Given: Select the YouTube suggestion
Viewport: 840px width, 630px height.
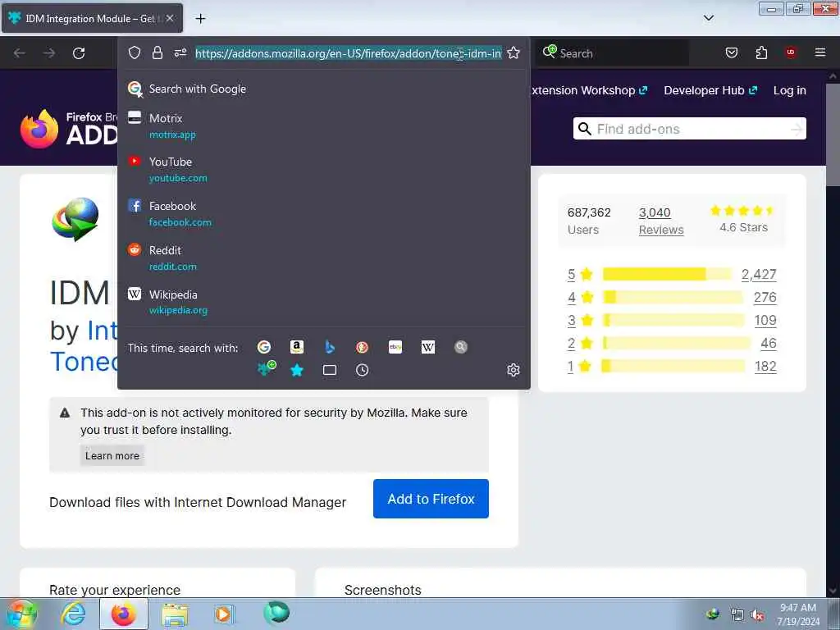Looking at the screenshot, I should point(323,169).
